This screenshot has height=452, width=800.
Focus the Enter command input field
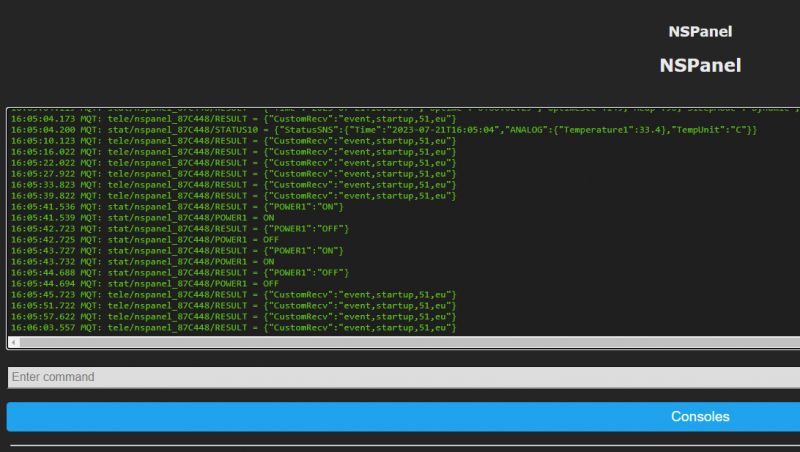pos(404,377)
